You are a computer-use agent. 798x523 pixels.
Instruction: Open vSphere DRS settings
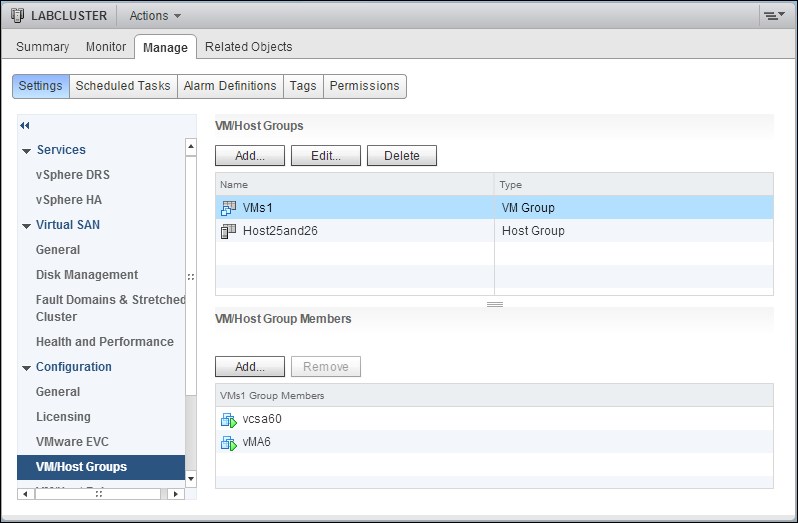73,175
